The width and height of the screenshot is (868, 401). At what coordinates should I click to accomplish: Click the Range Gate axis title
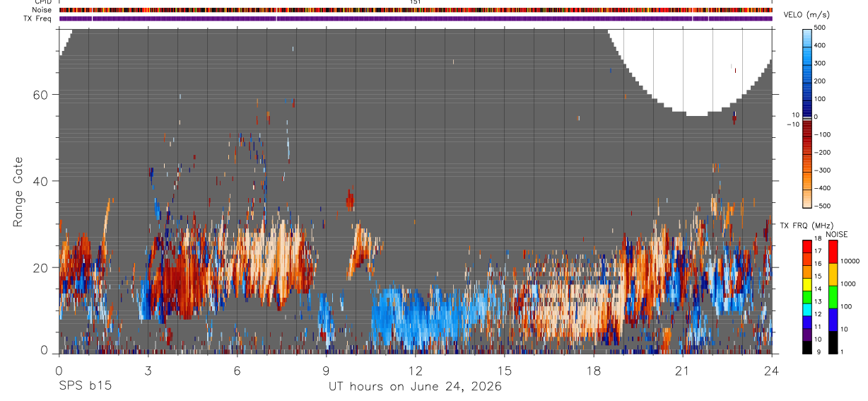(18, 192)
